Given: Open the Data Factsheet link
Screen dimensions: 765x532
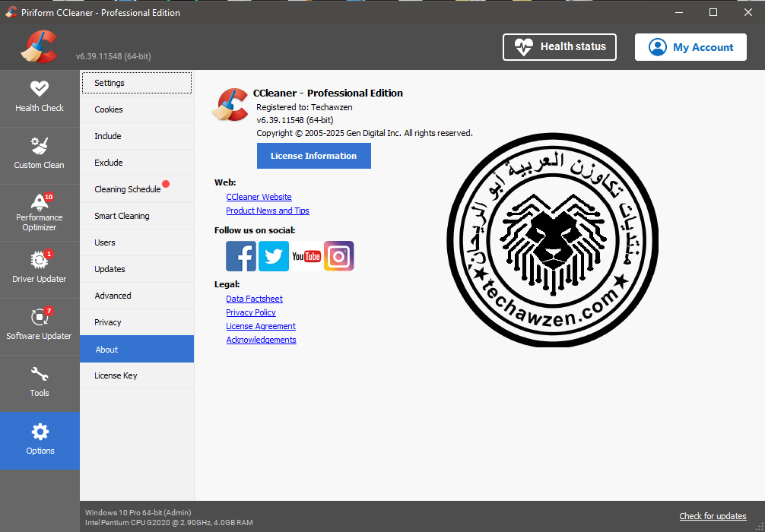Looking at the screenshot, I should pos(254,299).
